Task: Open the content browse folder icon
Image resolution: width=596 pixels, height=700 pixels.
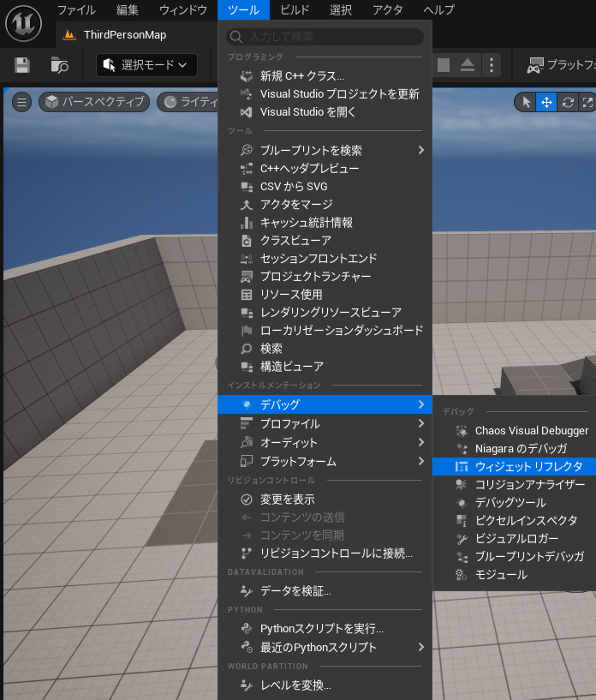Action: pos(59,65)
